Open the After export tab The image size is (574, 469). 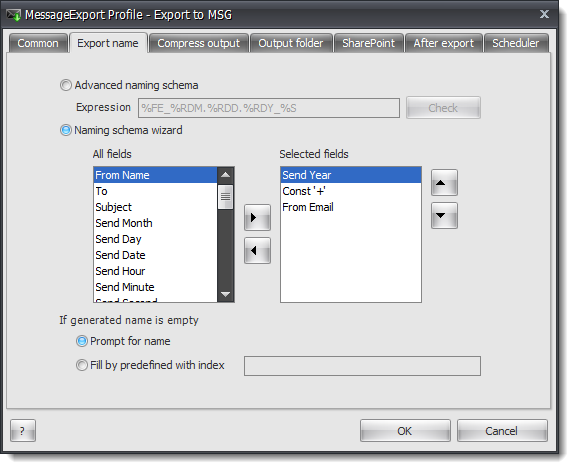[444, 43]
